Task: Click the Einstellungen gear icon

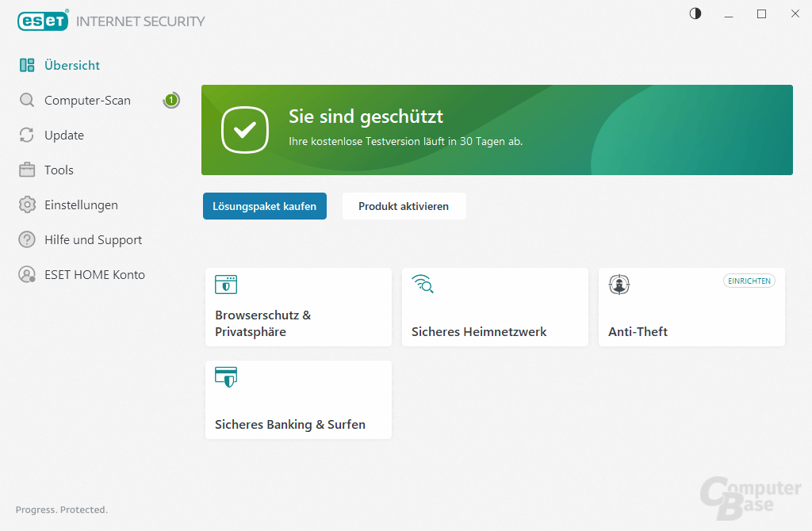Action: tap(25, 204)
